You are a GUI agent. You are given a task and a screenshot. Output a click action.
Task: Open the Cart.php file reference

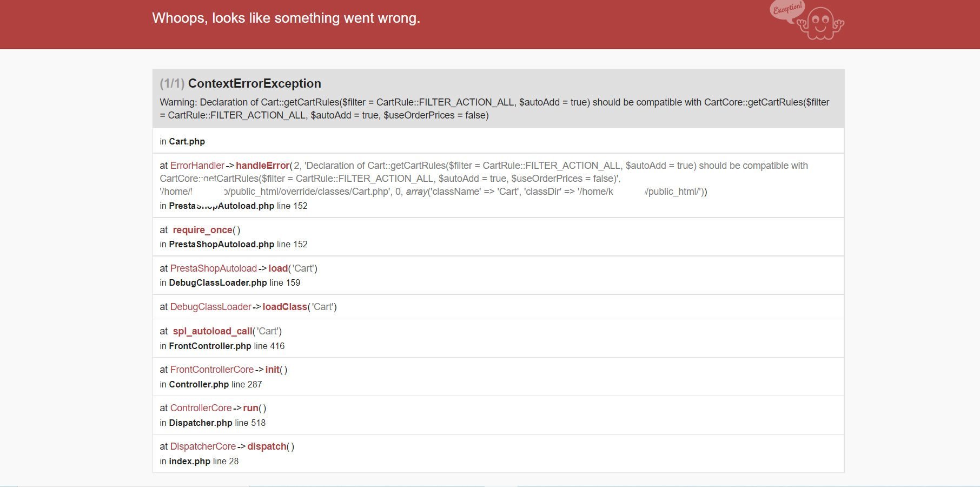coord(187,141)
